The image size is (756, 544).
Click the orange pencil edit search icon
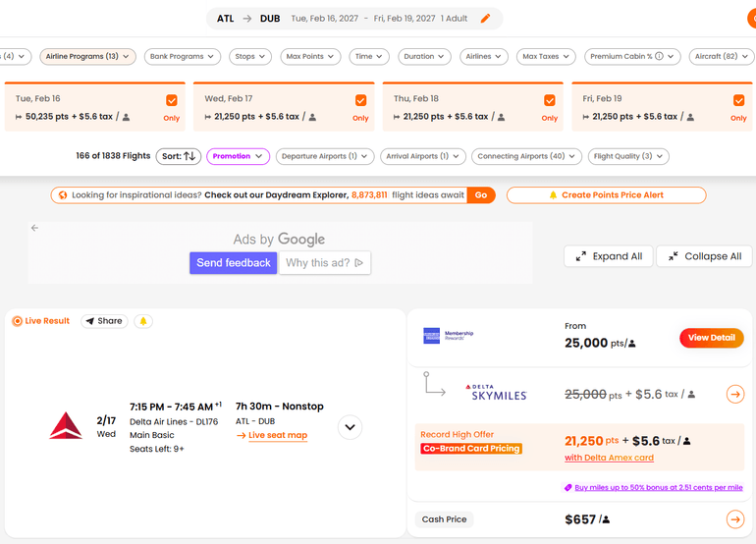tap(486, 19)
